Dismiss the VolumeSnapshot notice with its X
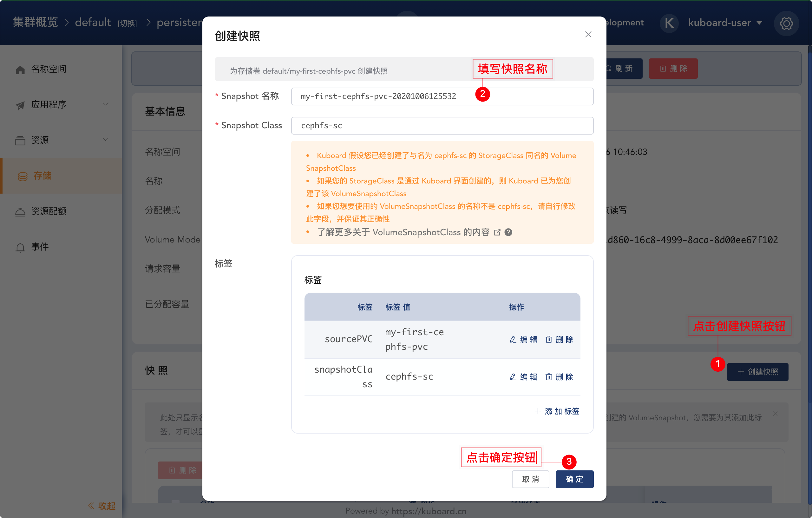 (x=775, y=413)
